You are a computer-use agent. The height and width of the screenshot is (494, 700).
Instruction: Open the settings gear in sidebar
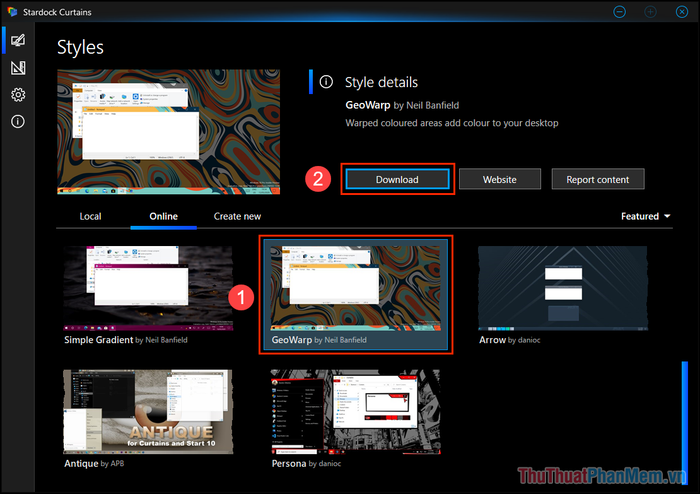[18, 95]
